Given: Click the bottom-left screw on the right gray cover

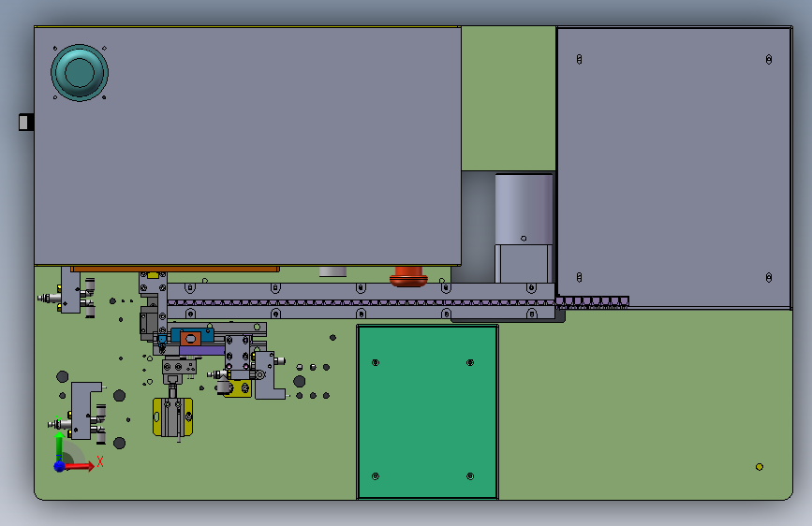Looking at the screenshot, I should [579, 277].
